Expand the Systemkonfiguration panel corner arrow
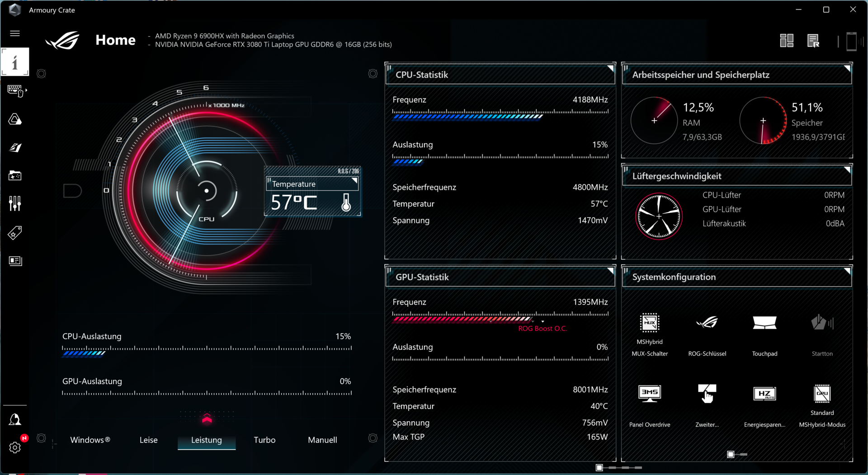 847,271
